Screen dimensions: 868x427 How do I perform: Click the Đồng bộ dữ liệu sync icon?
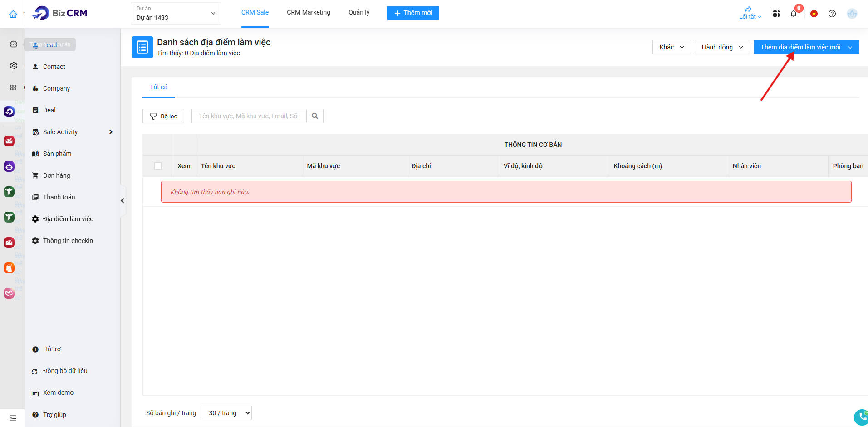pyautogui.click(x=35, y=371)
